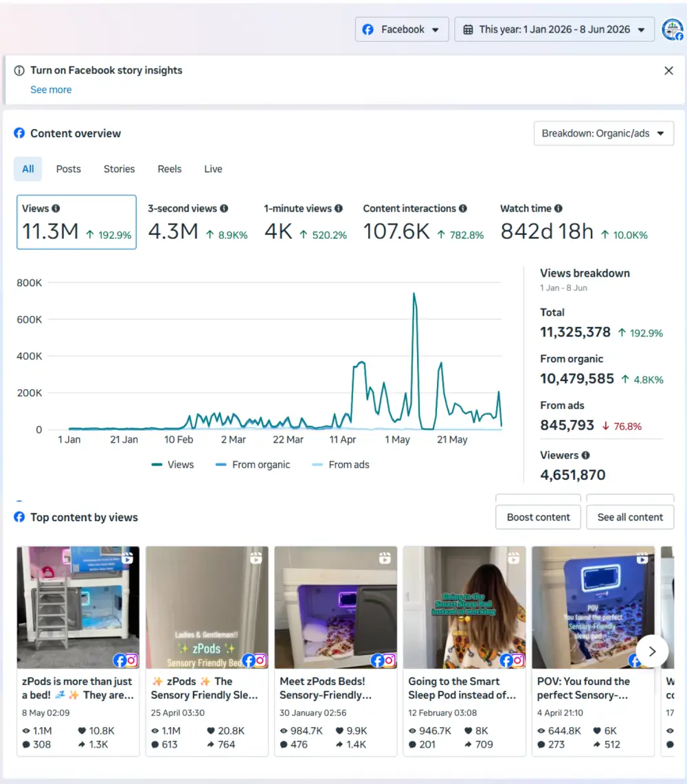Click the Instagram badge on the 30 January post
This screenshot has height=784, width=687.
click(390, 660)
